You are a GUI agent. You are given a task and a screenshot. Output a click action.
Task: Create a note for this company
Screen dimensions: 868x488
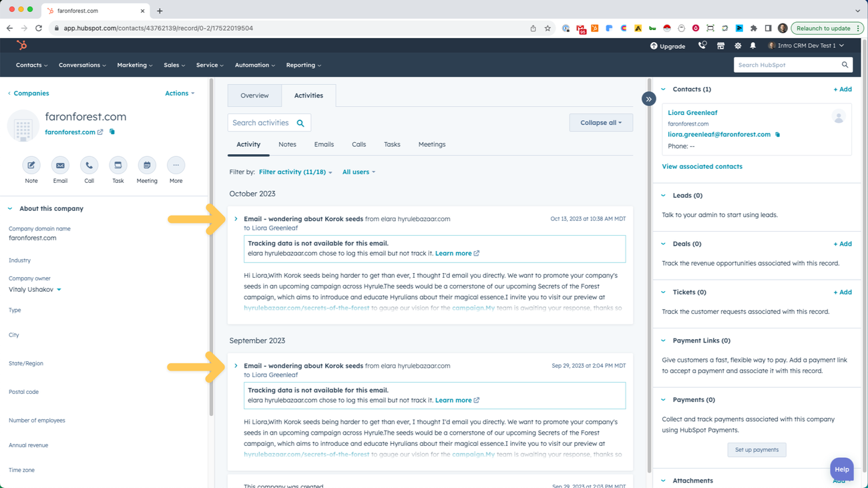[x=31, y=166]
